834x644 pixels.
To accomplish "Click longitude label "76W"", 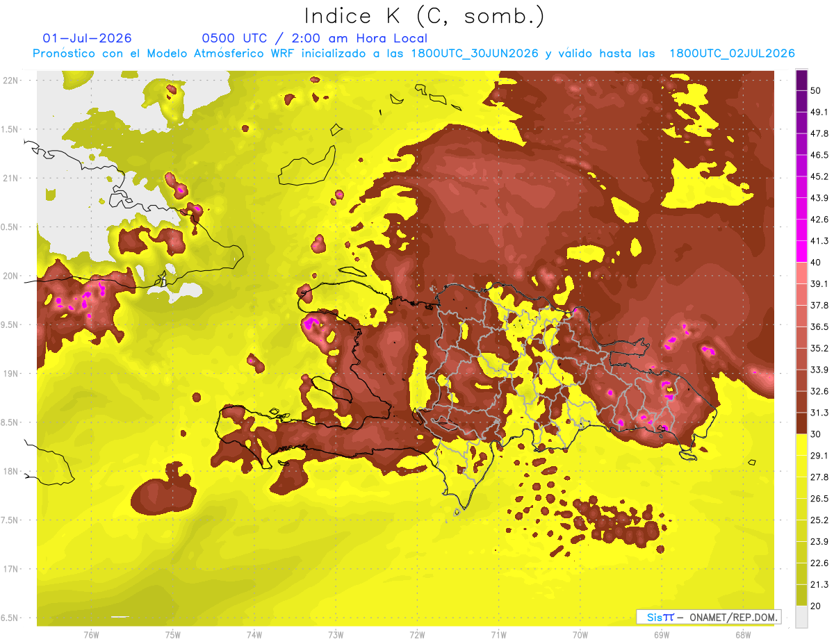I will click(x=91, y=635).
